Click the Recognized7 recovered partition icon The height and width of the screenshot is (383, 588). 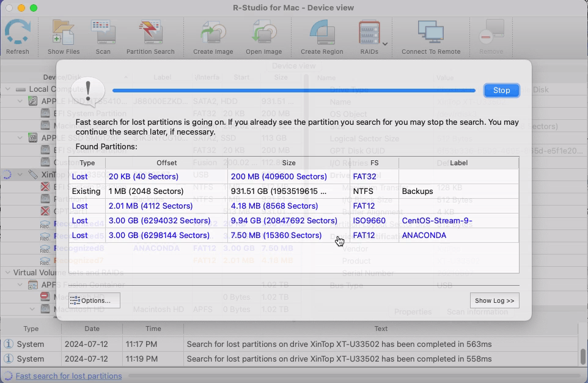point(45,261)
